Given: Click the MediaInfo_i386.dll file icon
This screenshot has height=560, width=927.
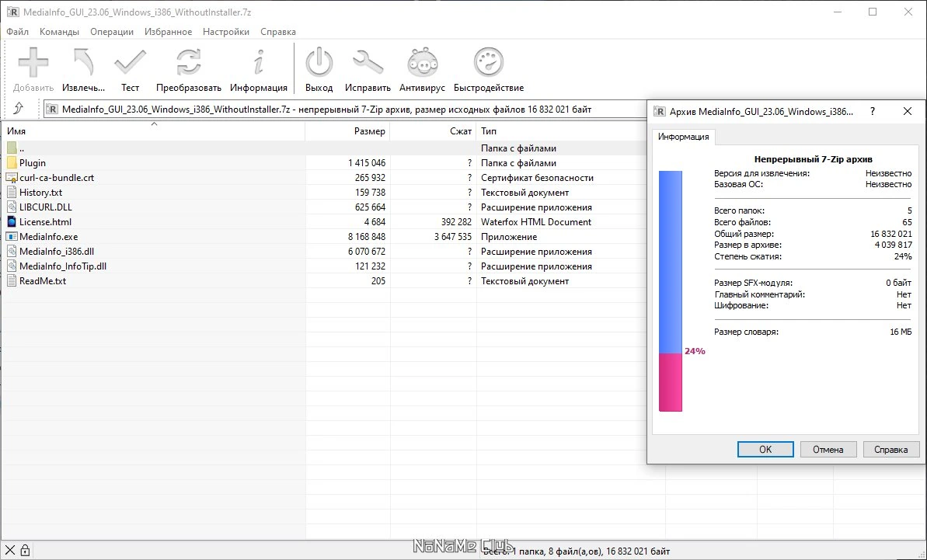Looking at the screenshot, I should [12, 251].
